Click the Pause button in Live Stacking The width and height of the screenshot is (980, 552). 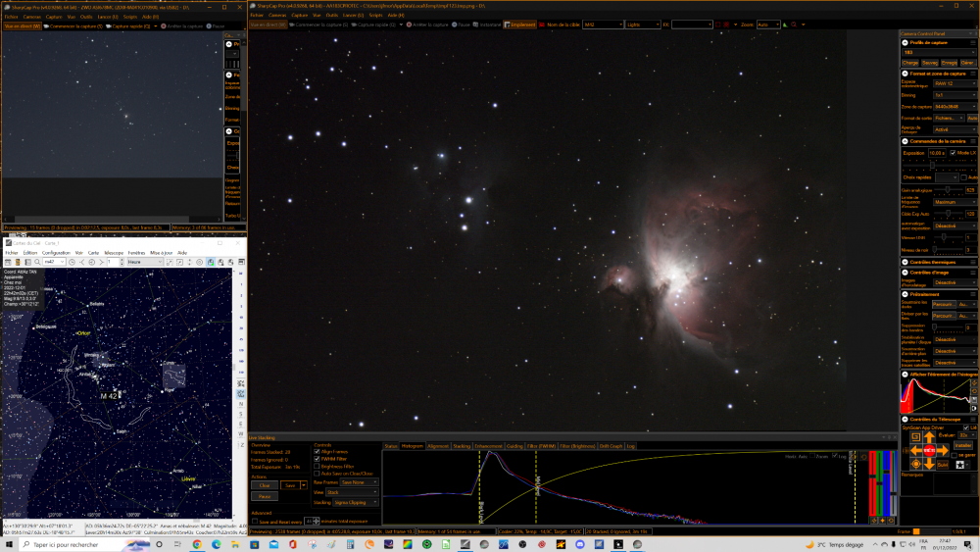click(x=264, y=496)
